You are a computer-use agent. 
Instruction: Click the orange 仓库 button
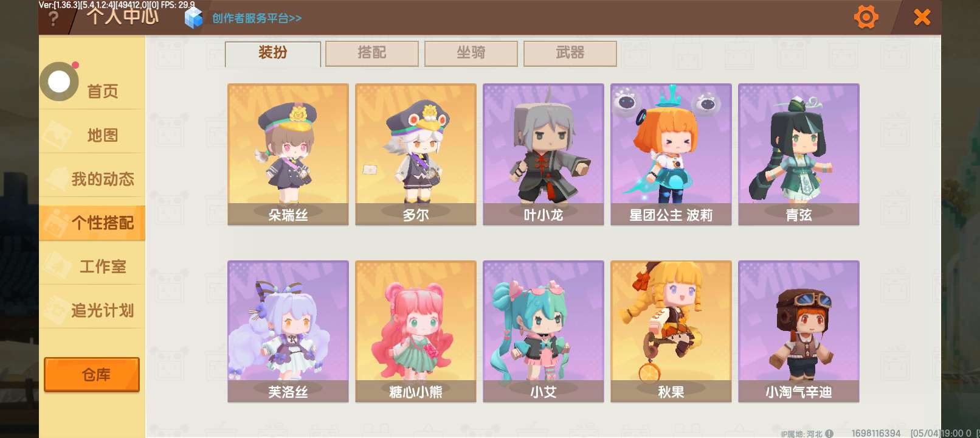92,375
